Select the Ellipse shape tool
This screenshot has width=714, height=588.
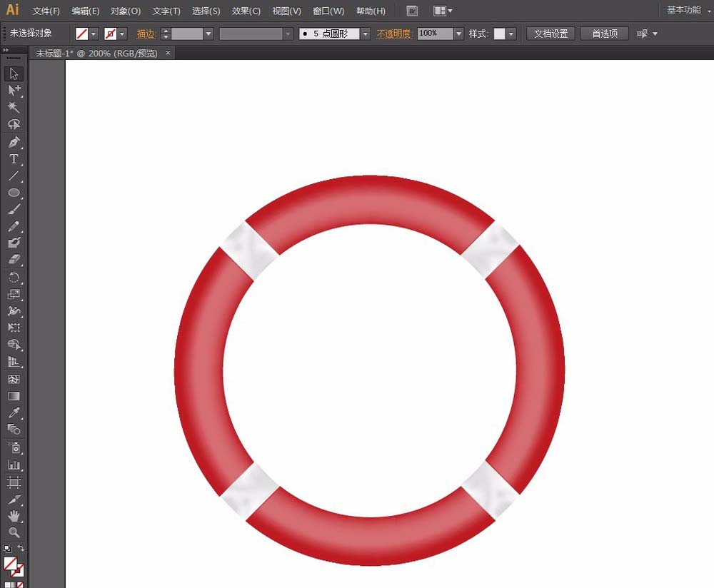click(13, 193)
